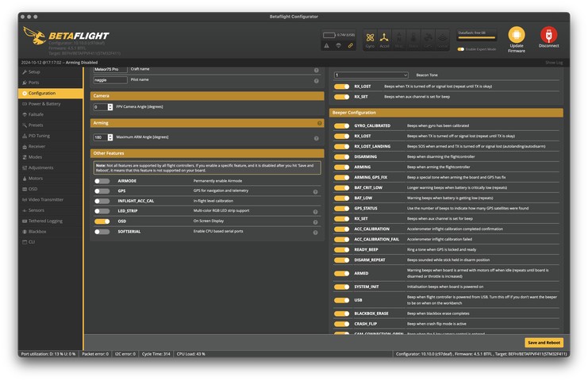The height and width of the screenshot is (381, 588).
Task: Toggle Enable Expert Mode switch
Action: pos(461,49)
